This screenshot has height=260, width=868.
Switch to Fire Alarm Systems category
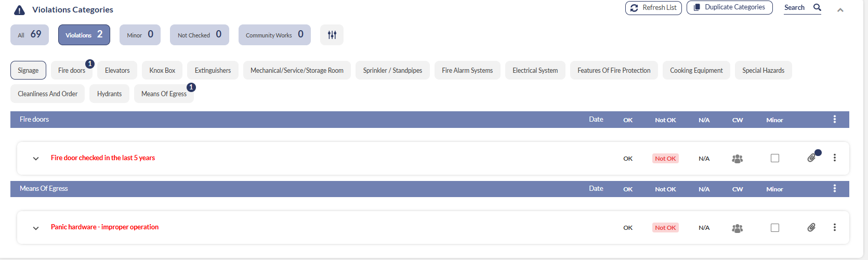(467, 70)
